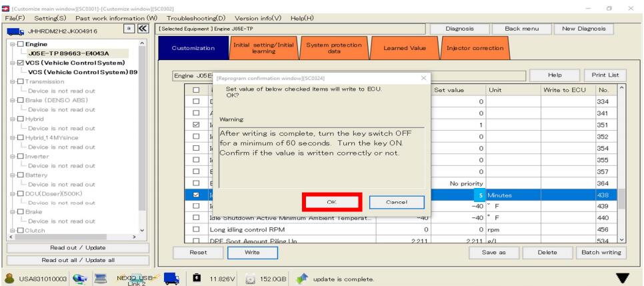Toggle the Engine checkbox in the tree
Viewport: 644px width, 286px height.
pyautogui.click(x=21, y=44)
